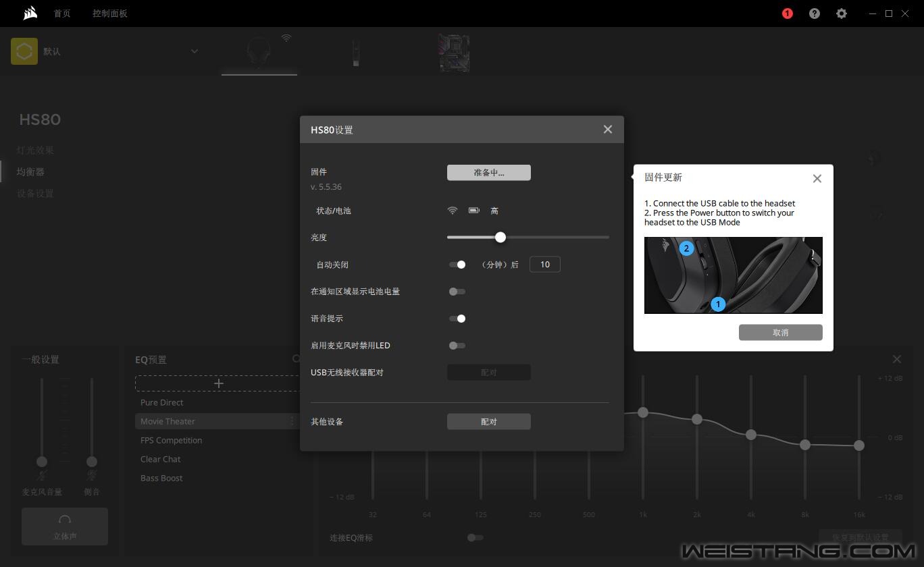Click 取消 in the firmware update popup
This screenshot has width=924, height=567.
(x=781, y=333)
